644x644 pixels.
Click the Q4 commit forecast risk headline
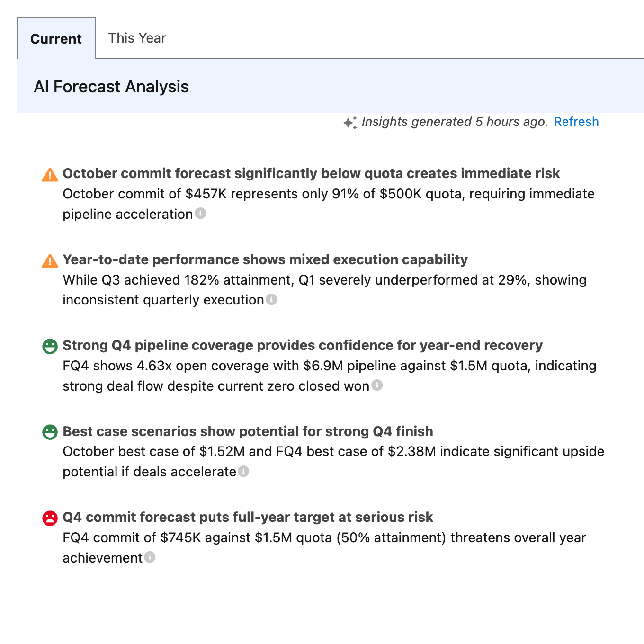coord(248,517)
